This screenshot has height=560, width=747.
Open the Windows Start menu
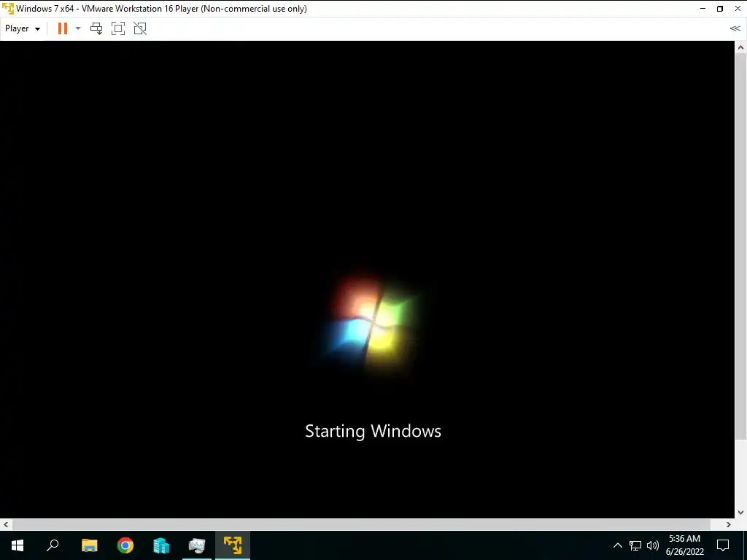(x=18, y=545)
